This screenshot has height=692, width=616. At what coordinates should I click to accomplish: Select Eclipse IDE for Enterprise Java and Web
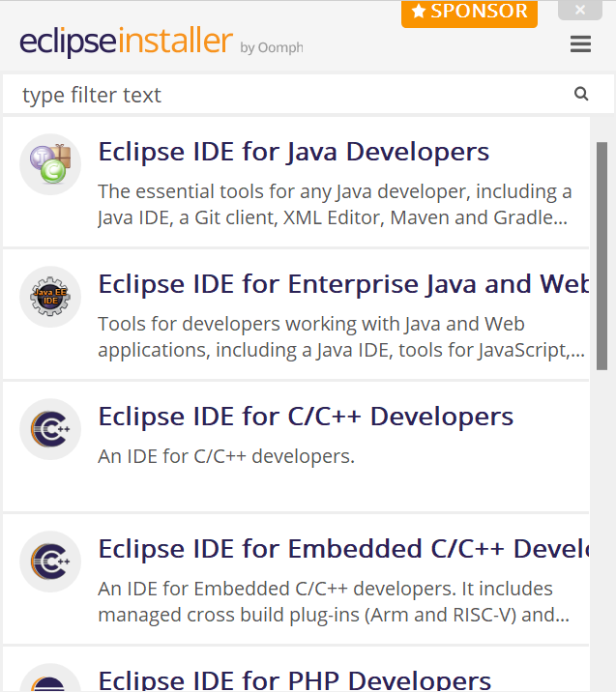point(343,284)
